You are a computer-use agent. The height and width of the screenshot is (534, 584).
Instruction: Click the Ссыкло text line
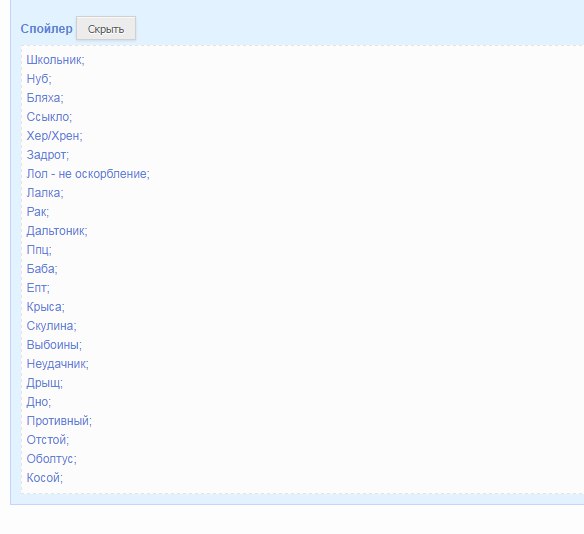point(49,117)
